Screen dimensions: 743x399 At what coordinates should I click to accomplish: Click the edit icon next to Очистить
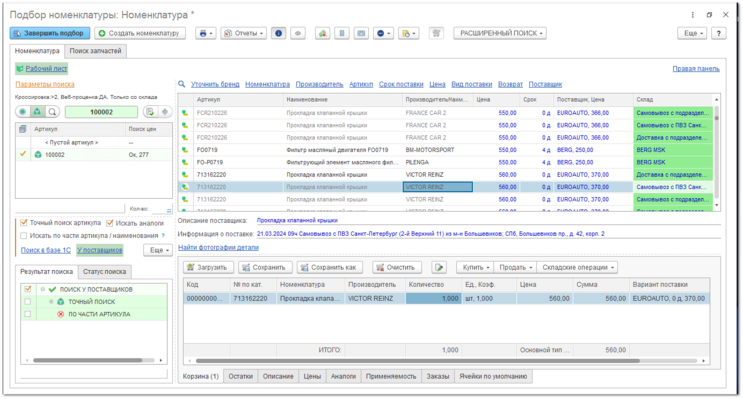tap(439, 267)
